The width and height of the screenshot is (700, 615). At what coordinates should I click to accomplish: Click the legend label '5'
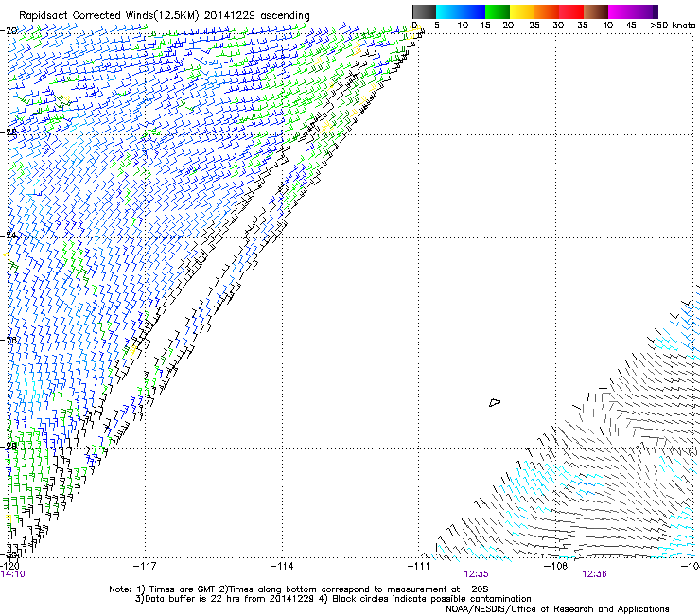pos(437,25)
